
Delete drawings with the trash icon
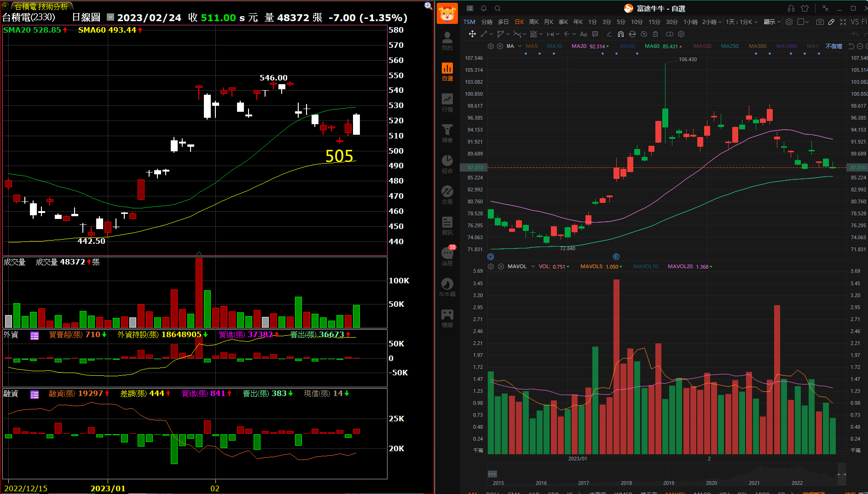tap(655, 34)
